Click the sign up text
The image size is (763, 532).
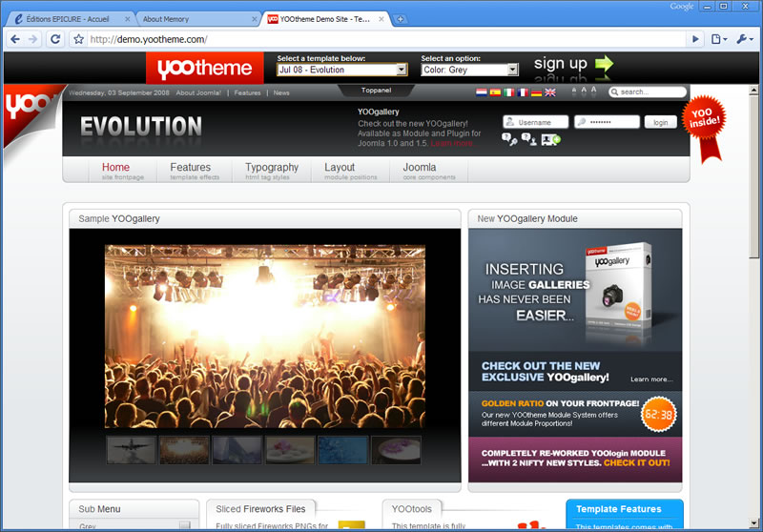[x=561, y=63]
